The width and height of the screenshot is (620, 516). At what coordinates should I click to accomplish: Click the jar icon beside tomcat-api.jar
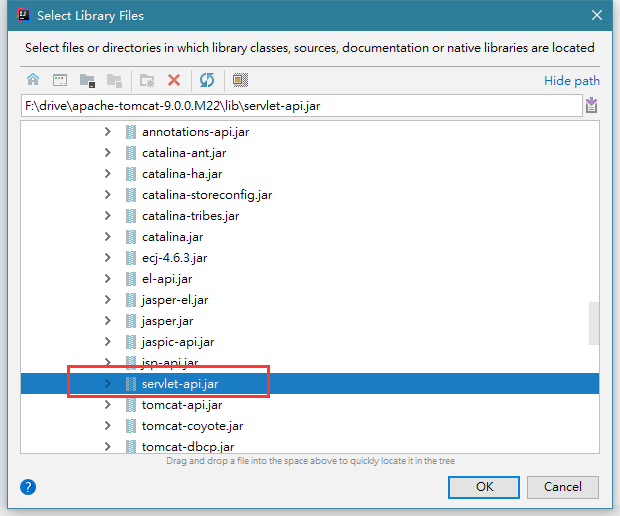(131, 404)
